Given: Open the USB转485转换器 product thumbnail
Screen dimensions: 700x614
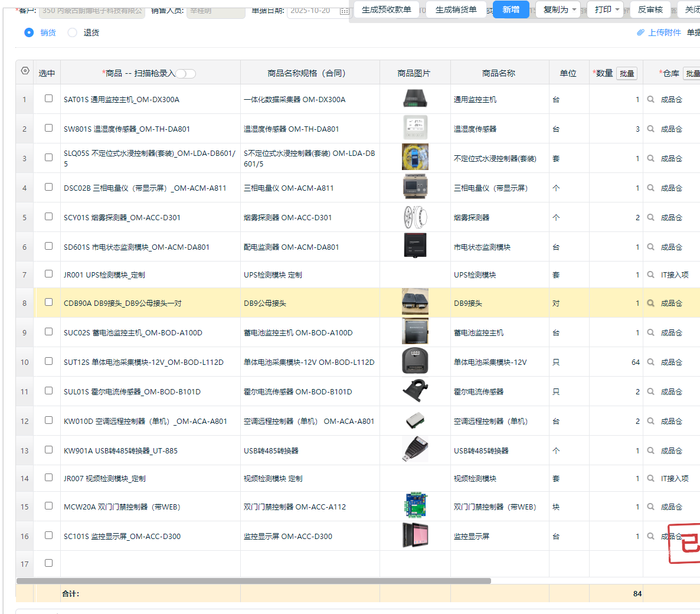Looking at the screenshot, I should (x=415, y=450).
